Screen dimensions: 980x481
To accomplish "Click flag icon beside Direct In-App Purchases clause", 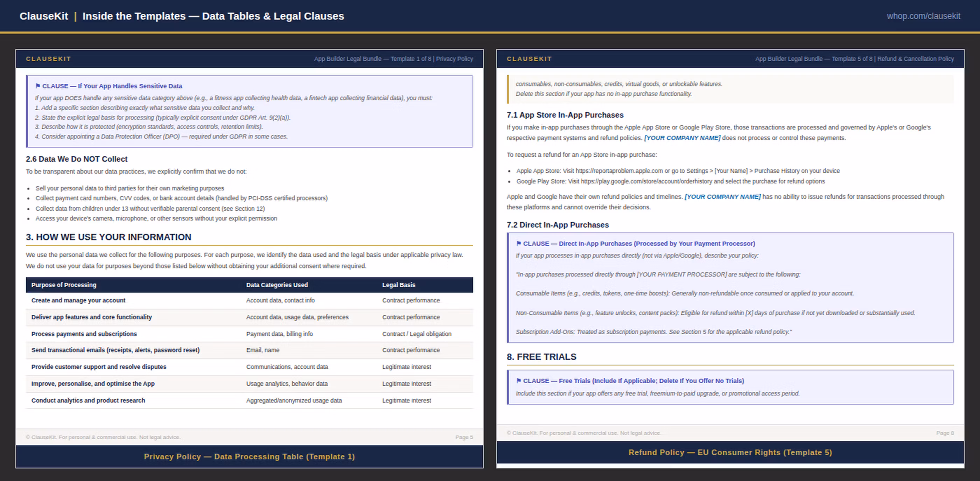I will (x=519, y=244).
